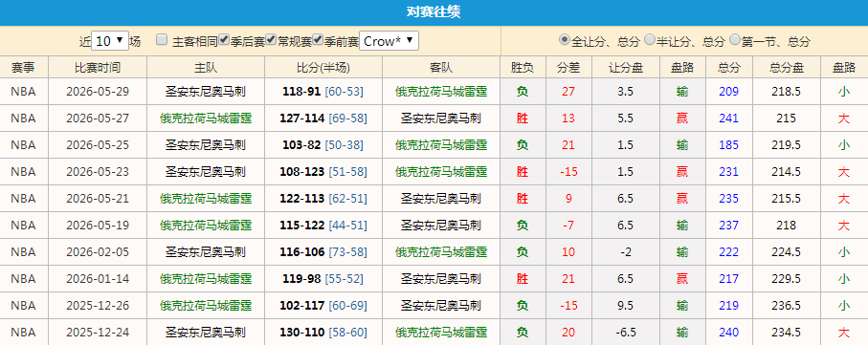This screenshot has width=868, height=345.
Task: Click away team 俄克拉荷马城雷霆 in 2025-12-24 row
Action: [441, 333]
